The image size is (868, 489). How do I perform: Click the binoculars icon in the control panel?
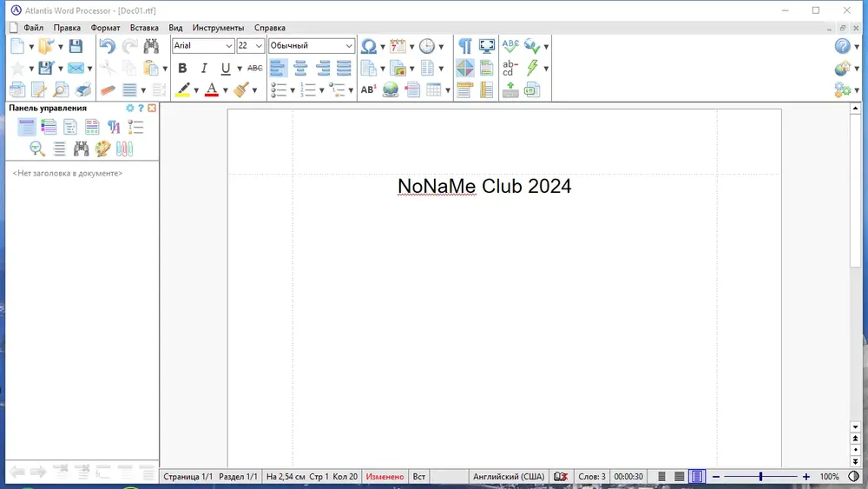click(81, 149)
